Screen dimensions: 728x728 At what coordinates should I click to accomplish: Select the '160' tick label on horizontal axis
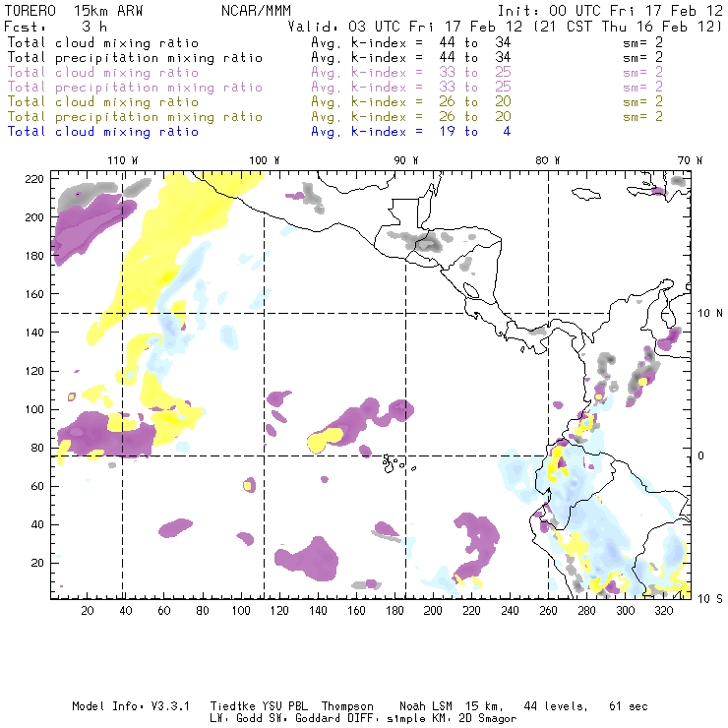356,611
